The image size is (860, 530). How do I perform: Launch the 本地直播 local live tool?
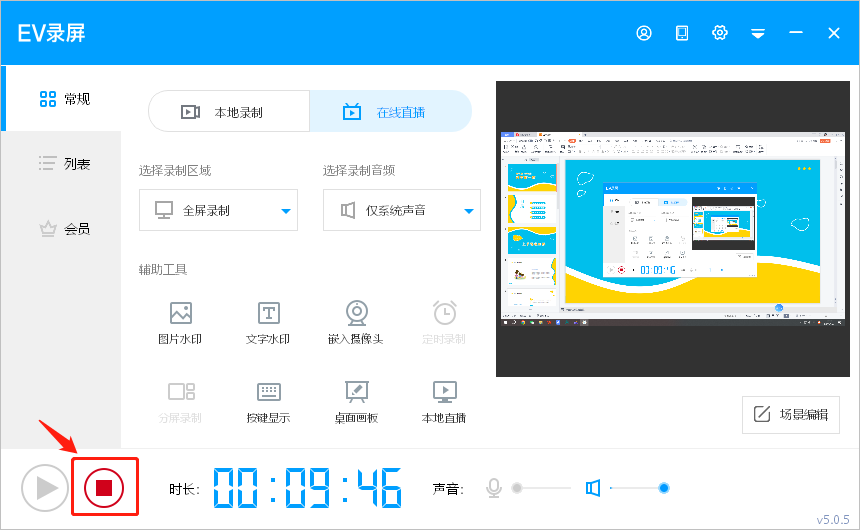[444, 392]
